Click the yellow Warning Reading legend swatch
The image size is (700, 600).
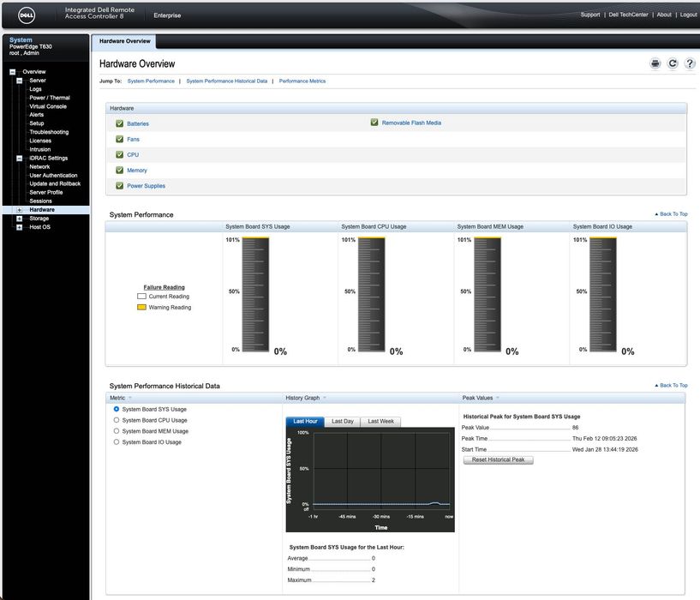click(141, 308)
